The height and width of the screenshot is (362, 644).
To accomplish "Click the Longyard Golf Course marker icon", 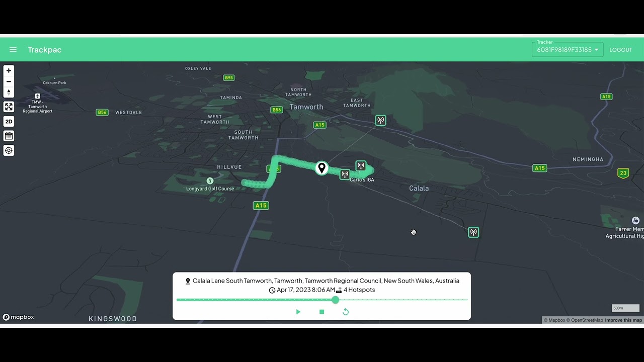I will pyautogui.click(x=210, y=181).
